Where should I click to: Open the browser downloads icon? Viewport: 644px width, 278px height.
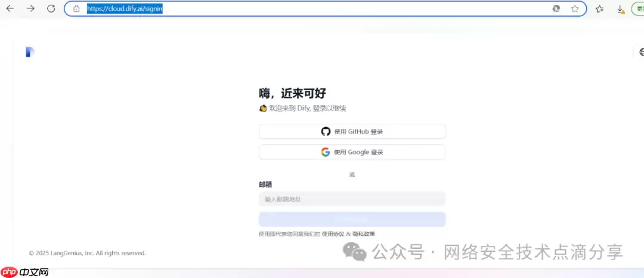coord(620,9)
